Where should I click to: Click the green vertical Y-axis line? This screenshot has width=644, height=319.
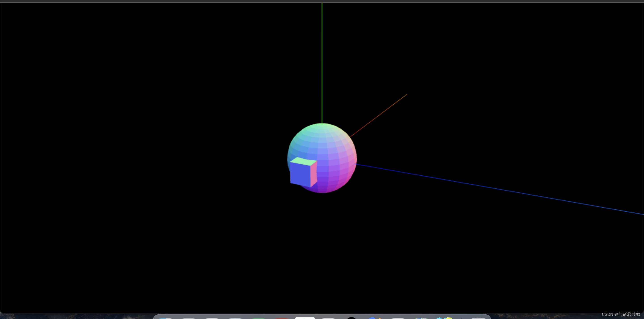(x=322, y=63)
